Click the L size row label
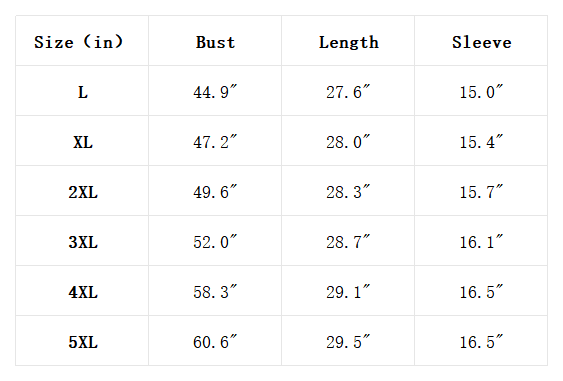The height and width of the screenshot is (381, 563). 83,92
